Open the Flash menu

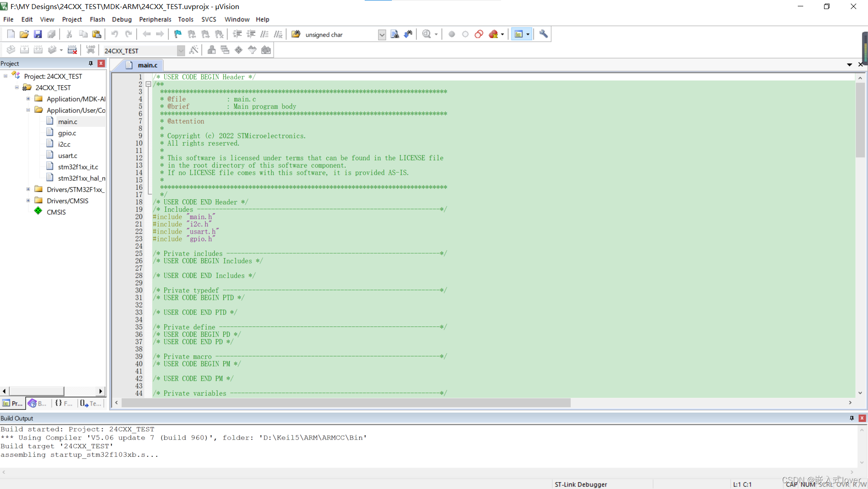tap(97, 19)
